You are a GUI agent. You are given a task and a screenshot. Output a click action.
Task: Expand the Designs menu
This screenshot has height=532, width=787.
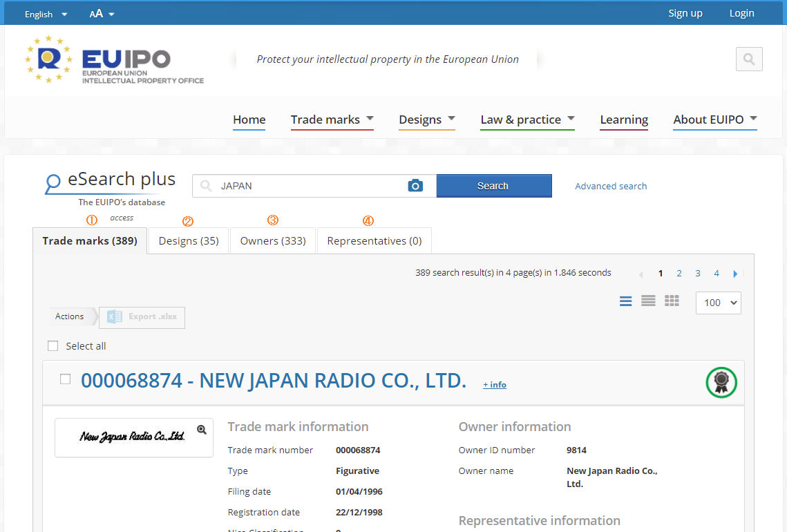[426, 120]
